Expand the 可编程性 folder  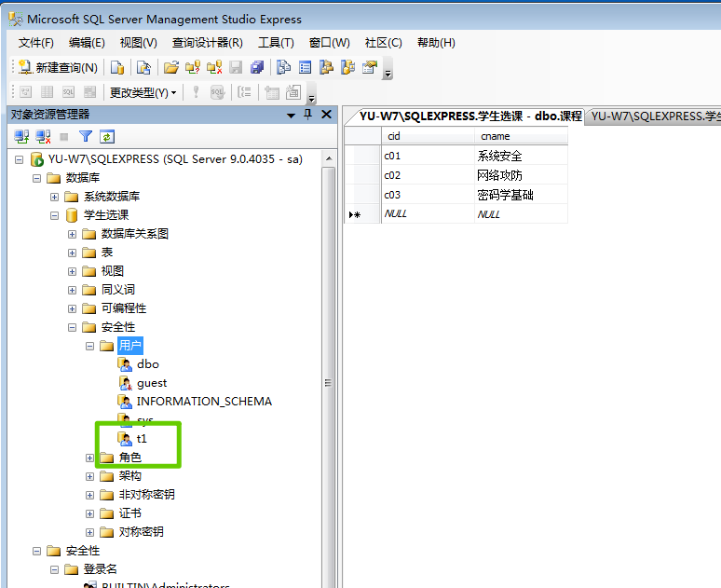pyautogui.click(x=72, y=308)
